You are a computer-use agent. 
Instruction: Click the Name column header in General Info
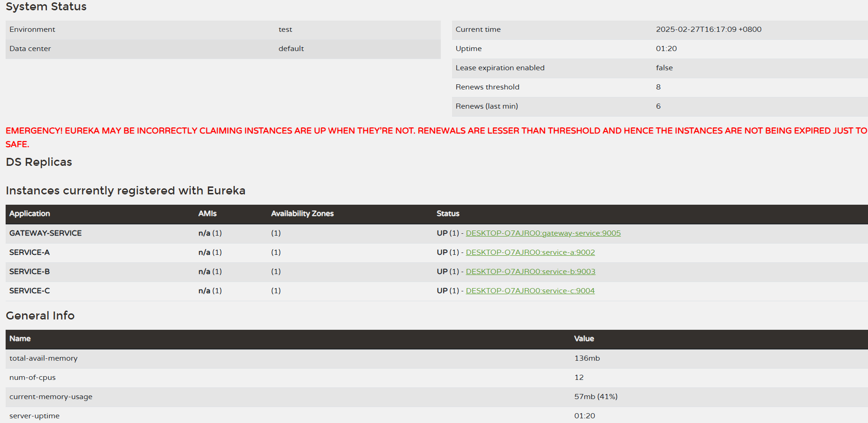click(x=20, y=339)
